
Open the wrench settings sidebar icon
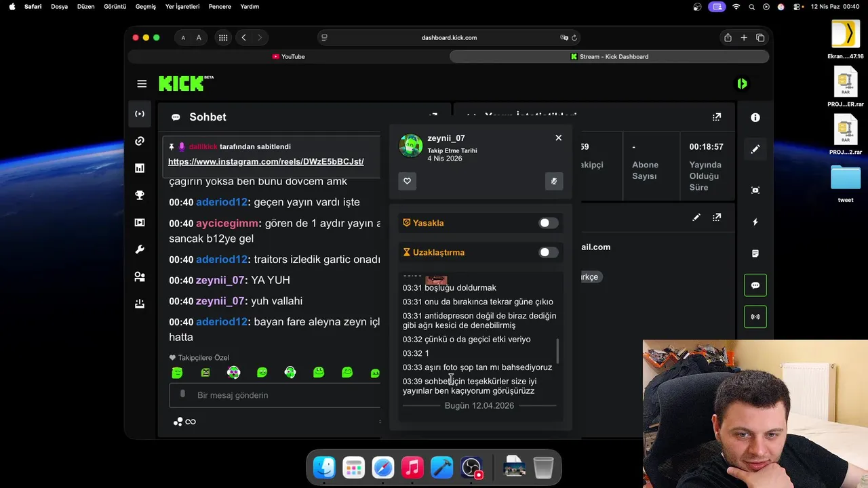point(140,249)
